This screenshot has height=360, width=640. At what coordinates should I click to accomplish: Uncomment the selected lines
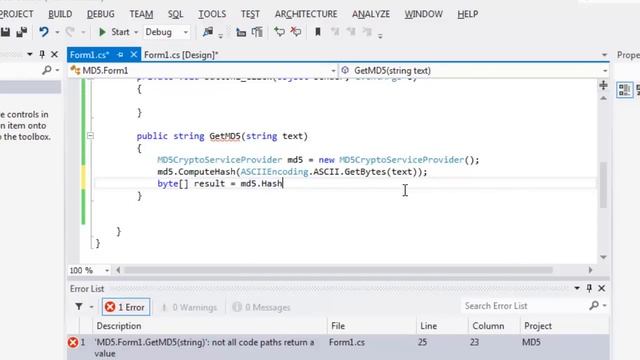point(296,32)
